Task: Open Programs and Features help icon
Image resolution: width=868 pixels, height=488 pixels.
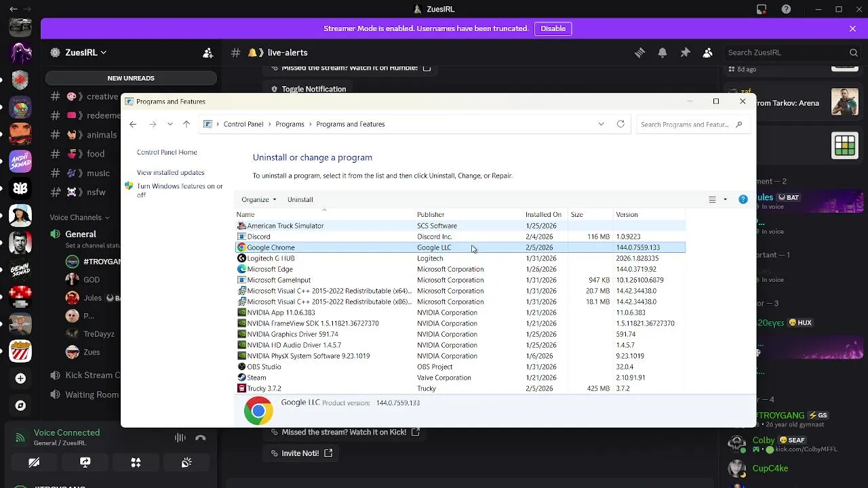Action: 743,199
